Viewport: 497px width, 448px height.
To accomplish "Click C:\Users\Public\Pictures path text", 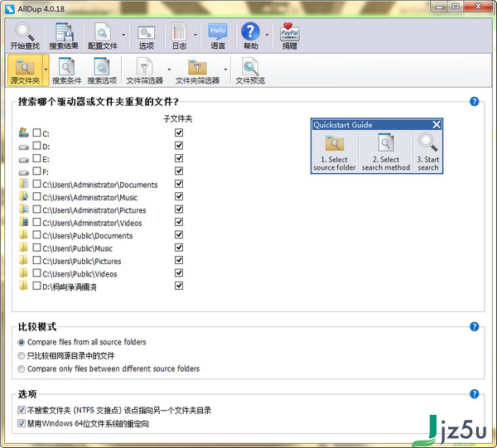I will point(82,262).
